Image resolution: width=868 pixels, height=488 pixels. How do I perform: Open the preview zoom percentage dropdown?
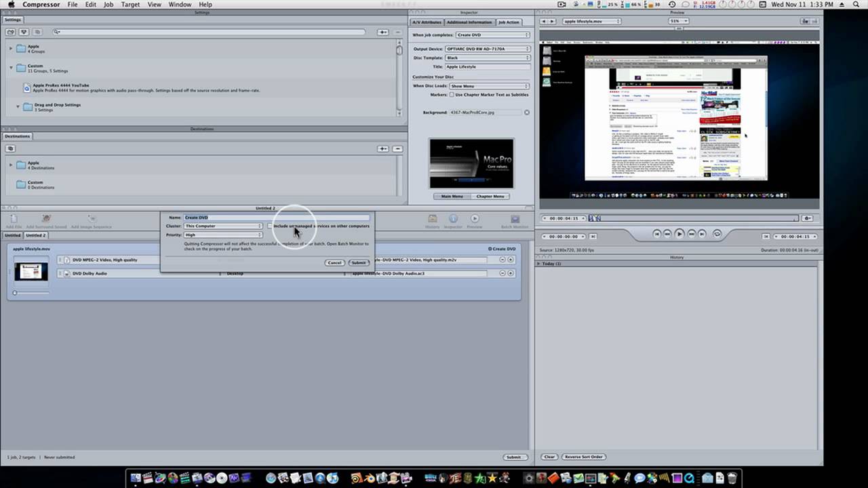pyautogui.click(x=678, y=21)
